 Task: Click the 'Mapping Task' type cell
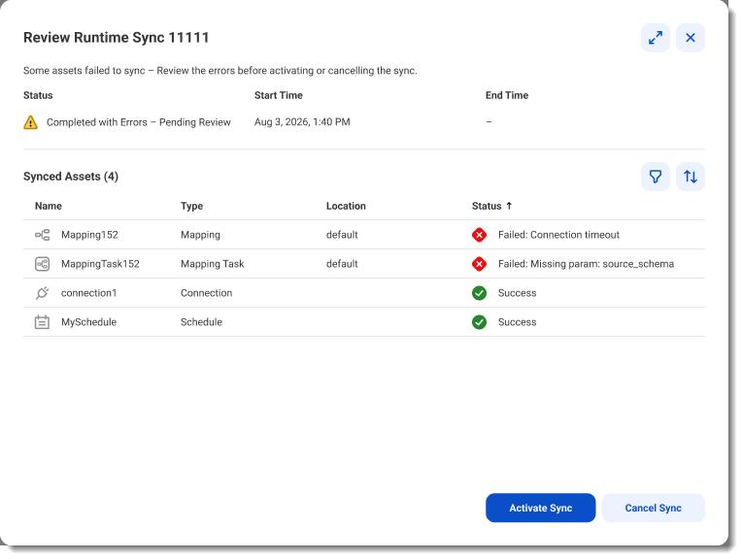(x=213, y=264)
